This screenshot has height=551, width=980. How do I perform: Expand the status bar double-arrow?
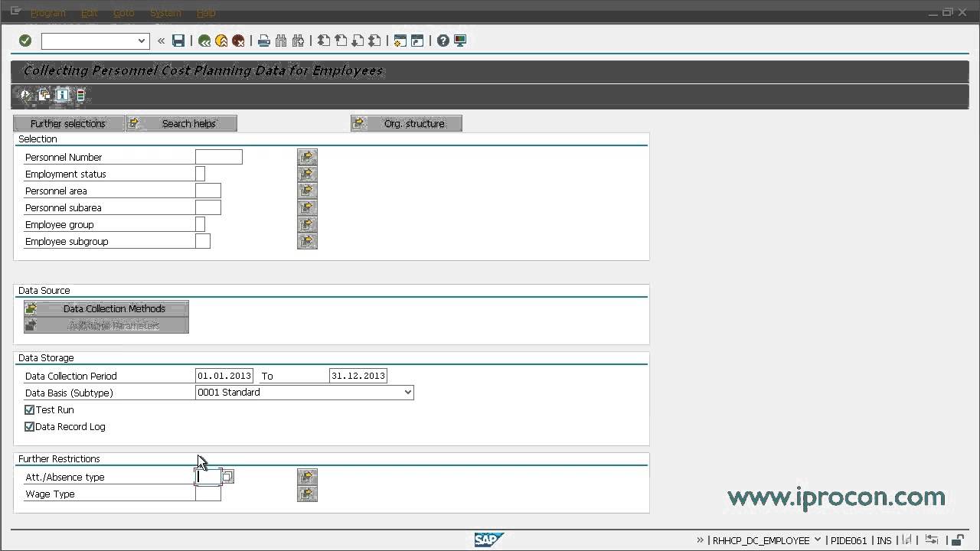point(700,540)
